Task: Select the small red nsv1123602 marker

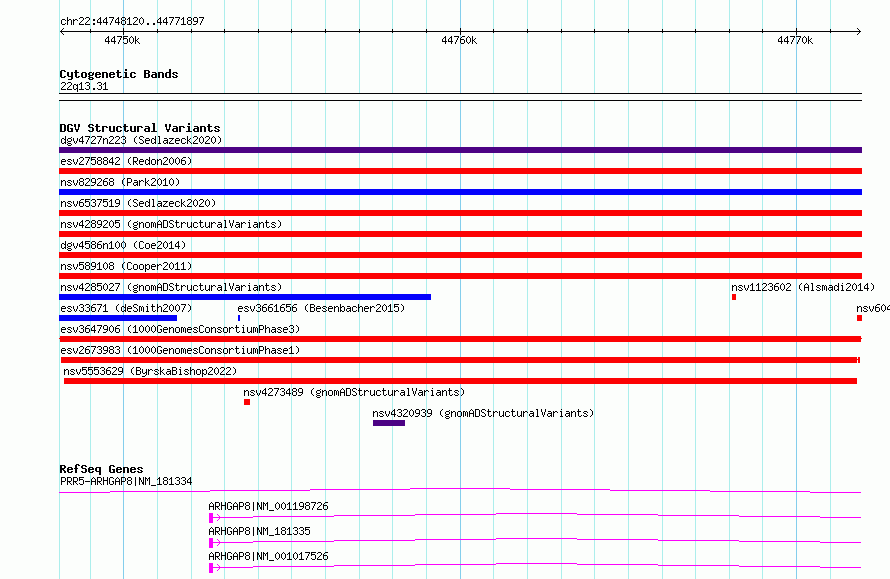Action: click(734, 297)
